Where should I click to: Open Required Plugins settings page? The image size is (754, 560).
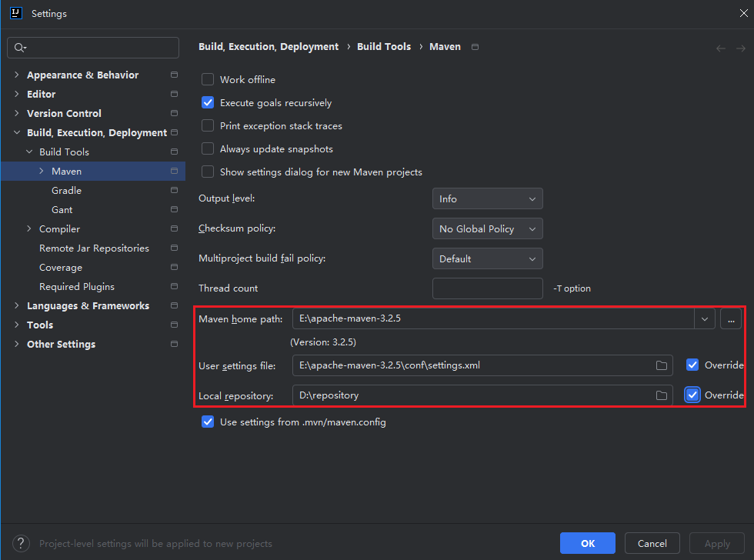pyautogui.click(x=77, y=286)
